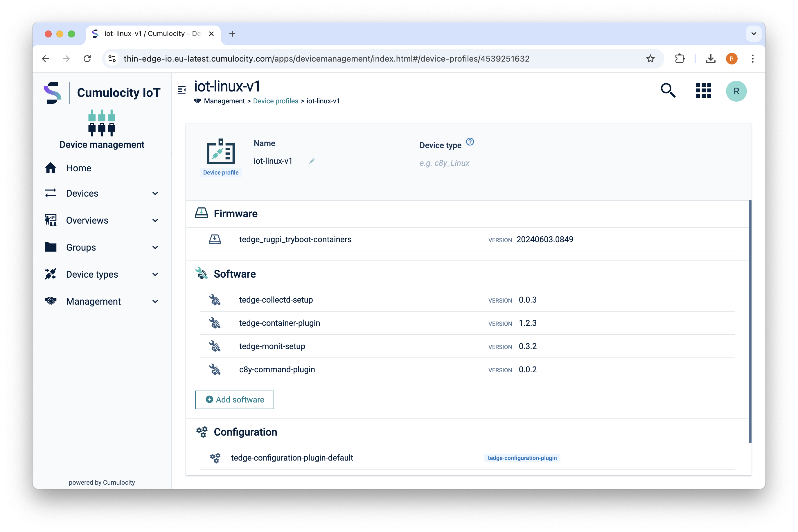
Task: Click the tedge-configuration-plugin type tag
Action: 522,458
